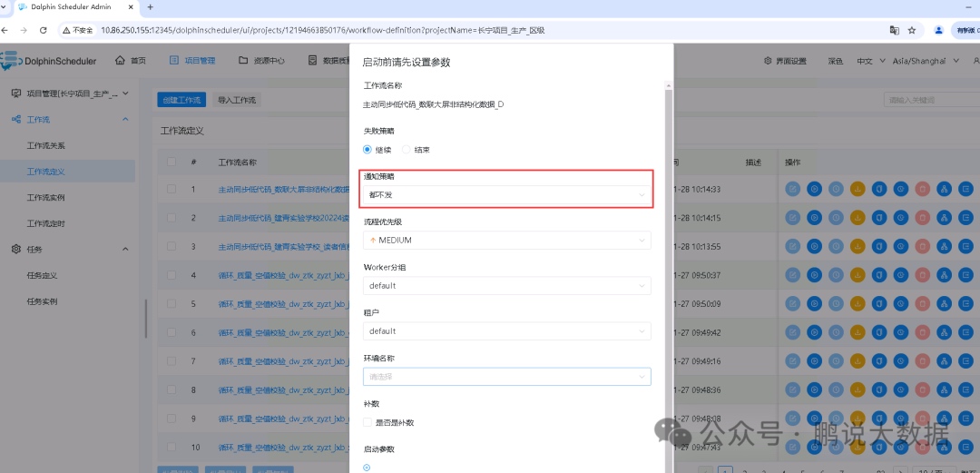Open the 环境名称 select dropdown
Screen dimensions: 980x473
[507, 377]
